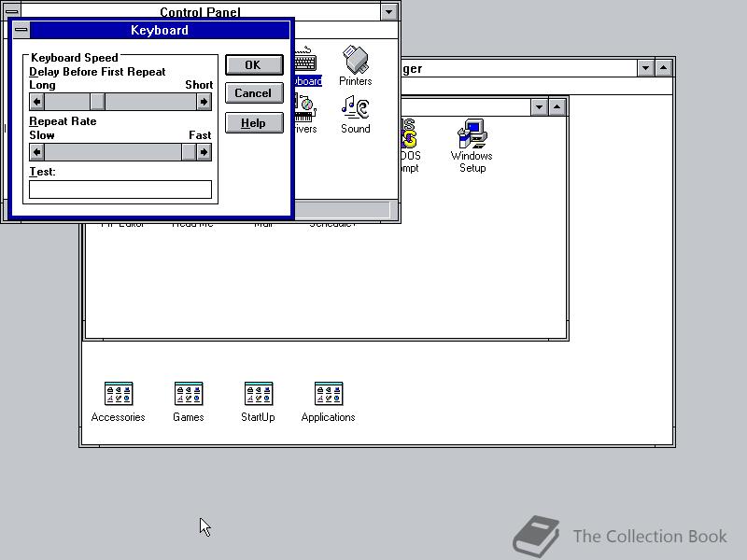747x560 pixels.
Task: Open the Keyboard dialog system menu box
Action: click(x=21, y=30)
